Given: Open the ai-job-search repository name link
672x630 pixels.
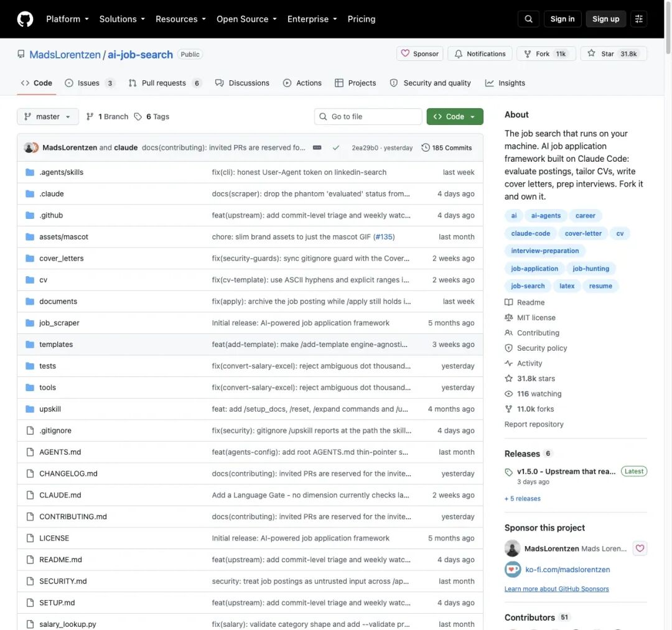Looking at the screenshot, I should [140, 54].
